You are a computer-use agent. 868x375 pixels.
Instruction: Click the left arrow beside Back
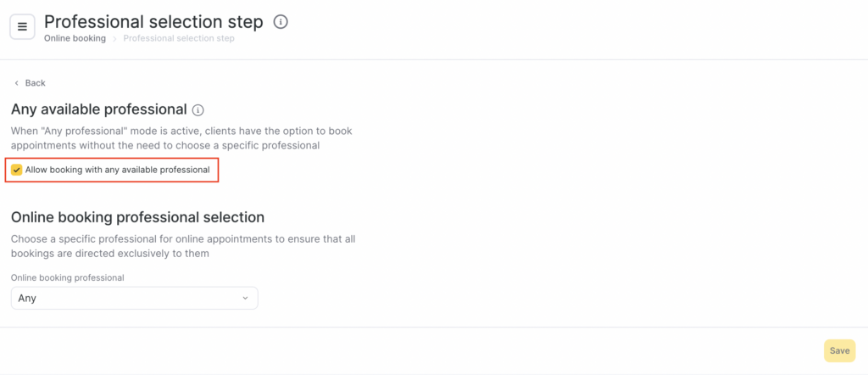(x=16, y=83)
